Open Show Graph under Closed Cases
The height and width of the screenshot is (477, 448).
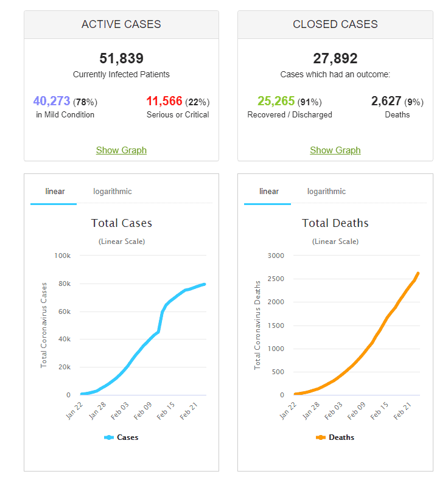tap(335, 150)
